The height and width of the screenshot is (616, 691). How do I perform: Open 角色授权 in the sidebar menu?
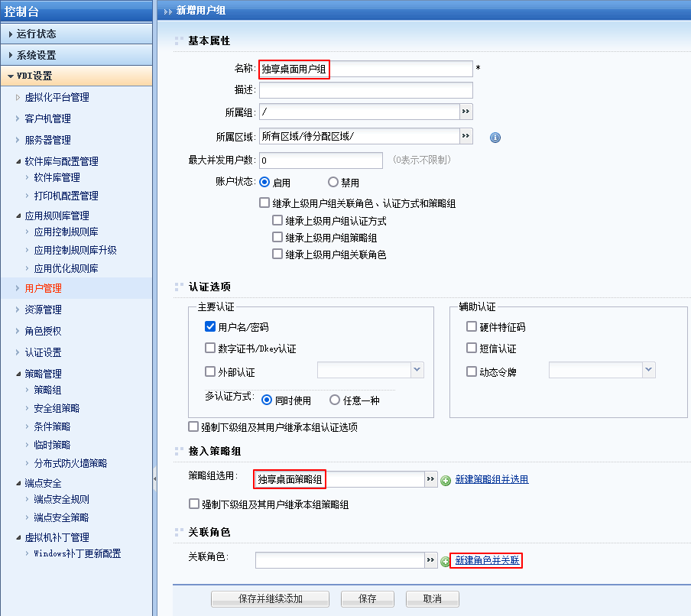pos(43,331)
